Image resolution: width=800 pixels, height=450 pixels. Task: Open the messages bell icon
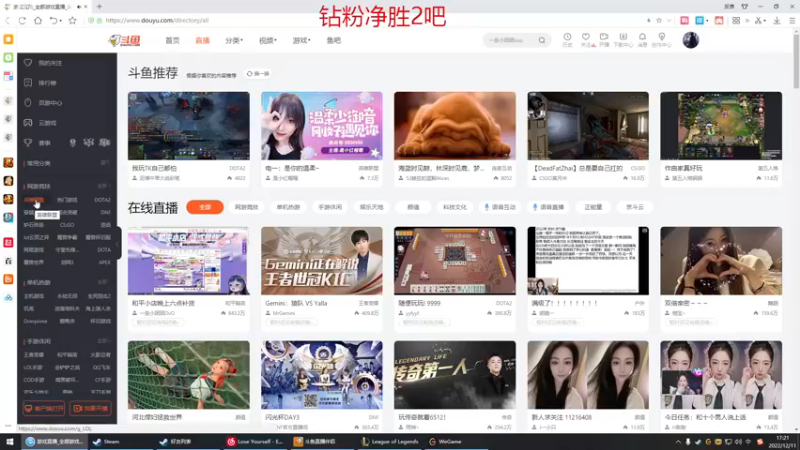tap(642, 37)
